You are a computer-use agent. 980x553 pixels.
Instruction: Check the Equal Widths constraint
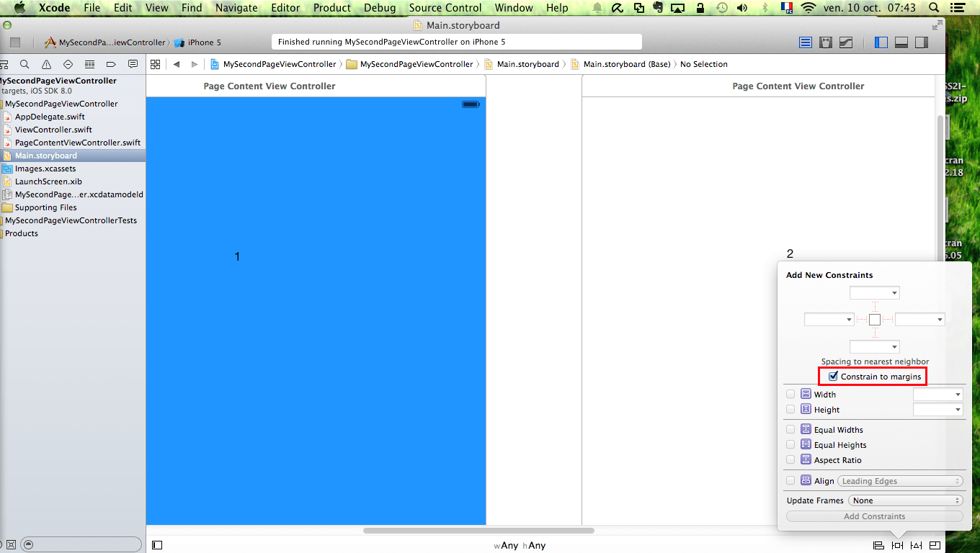pyautogui.click(x=790, y=429)
